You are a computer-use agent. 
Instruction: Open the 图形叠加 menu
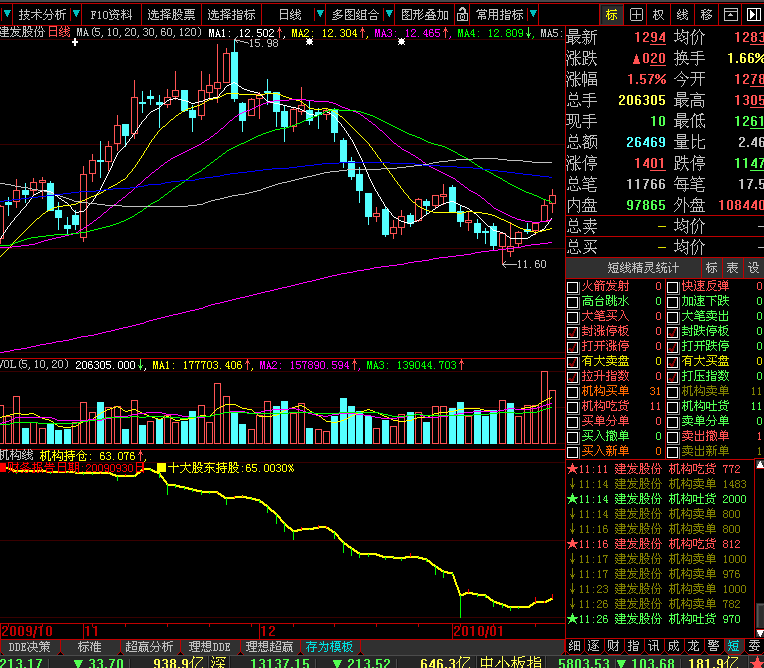425,15
